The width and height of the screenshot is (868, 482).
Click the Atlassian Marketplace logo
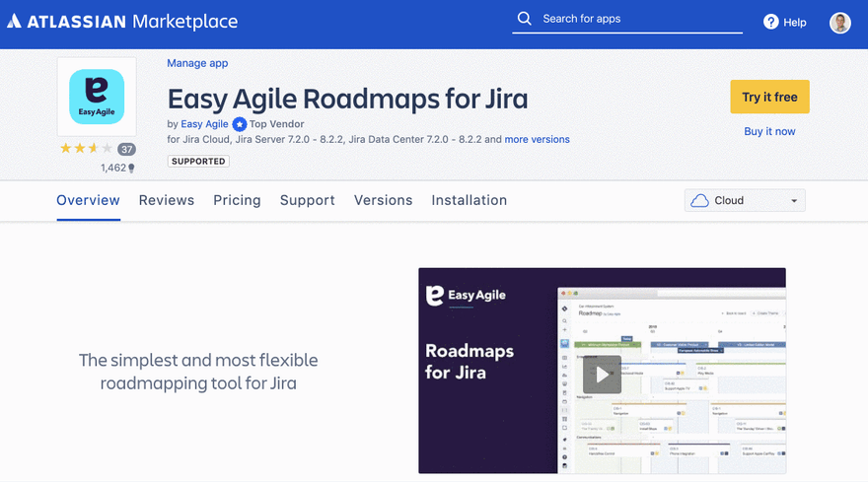(x=122, y=22)
